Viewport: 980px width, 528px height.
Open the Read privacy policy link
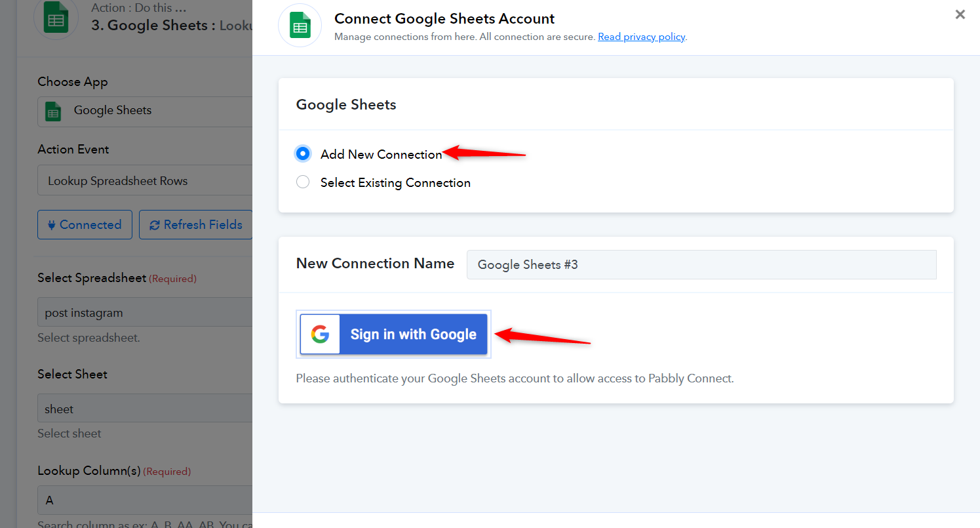point(642,37)
